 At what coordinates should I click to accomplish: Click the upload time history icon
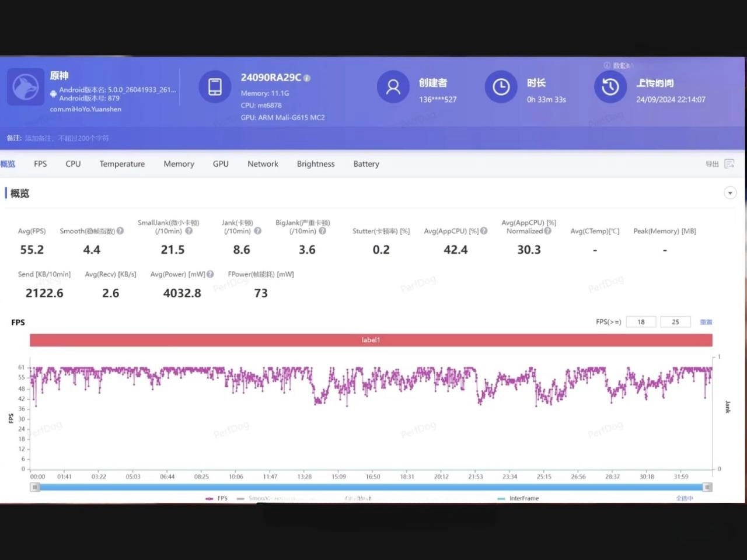pyautogui.click(x=610, y=87)
